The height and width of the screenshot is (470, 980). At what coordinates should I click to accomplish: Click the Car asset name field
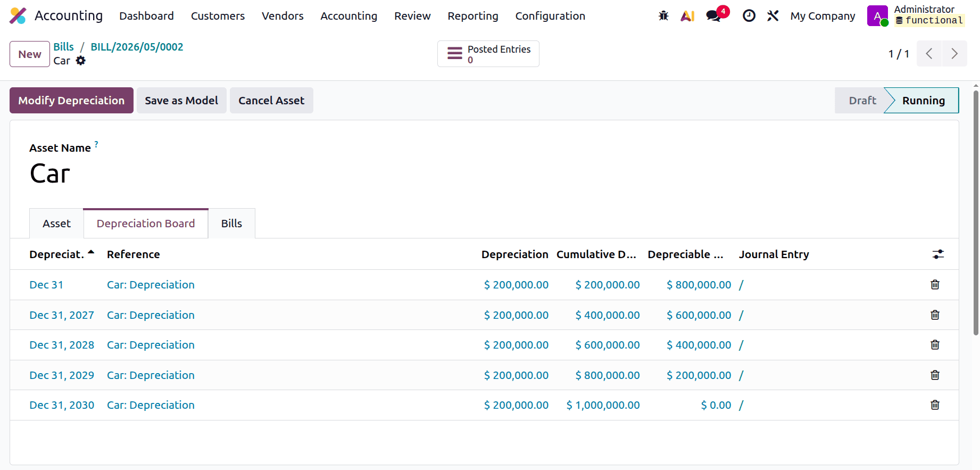coord(50,174)
